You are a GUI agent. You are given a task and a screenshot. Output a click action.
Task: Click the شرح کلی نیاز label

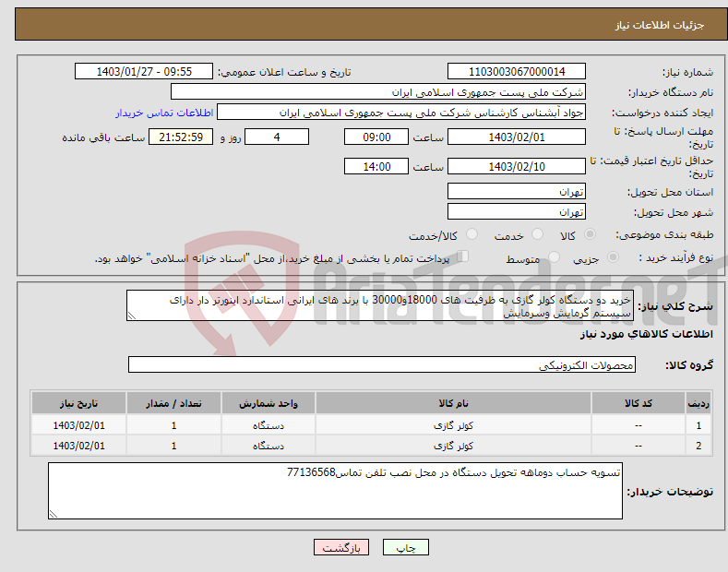675,306
